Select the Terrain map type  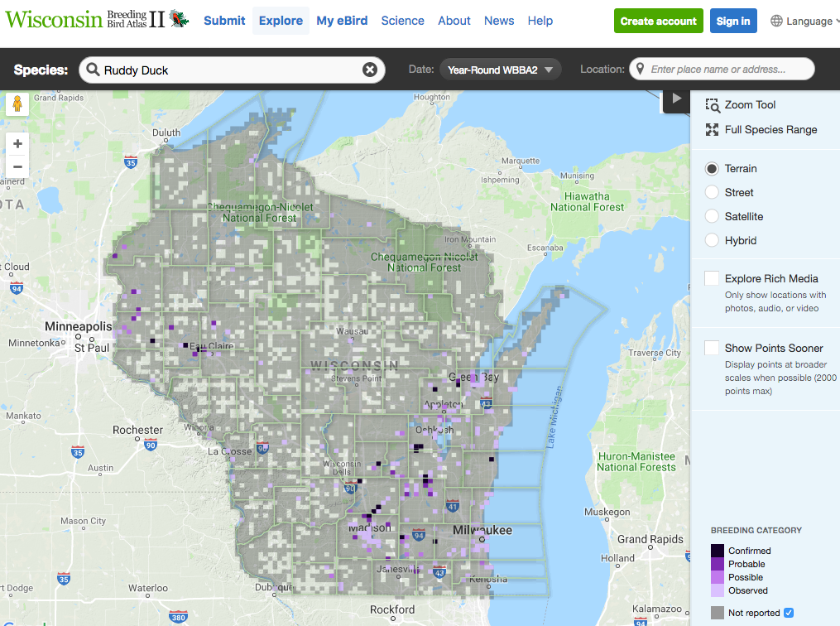point(712,169)
